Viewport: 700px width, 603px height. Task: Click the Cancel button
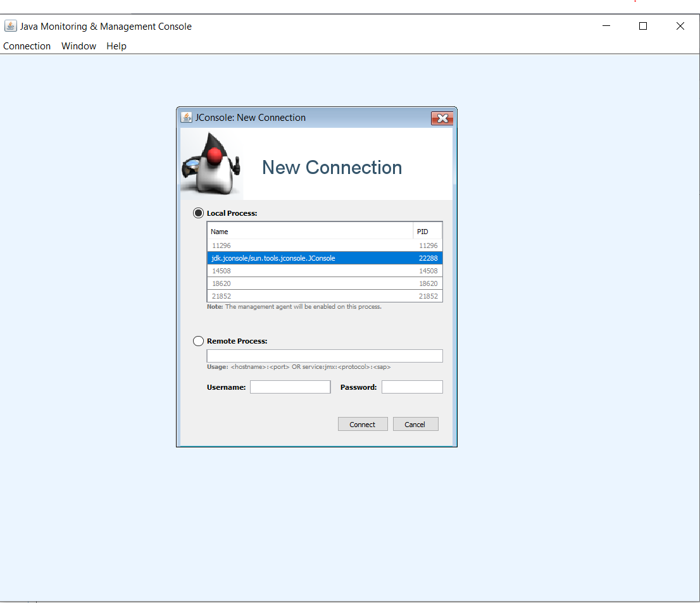[415, 424]
